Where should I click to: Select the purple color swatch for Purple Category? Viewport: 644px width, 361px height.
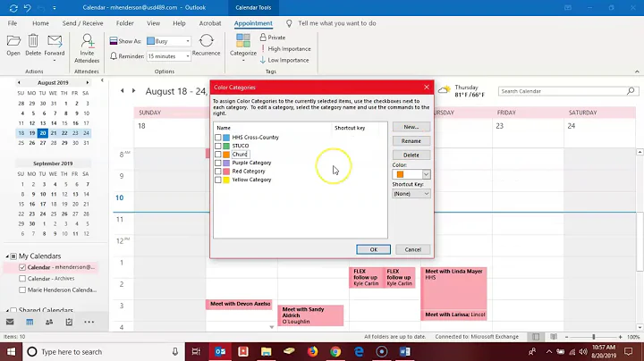click(226, 163)
